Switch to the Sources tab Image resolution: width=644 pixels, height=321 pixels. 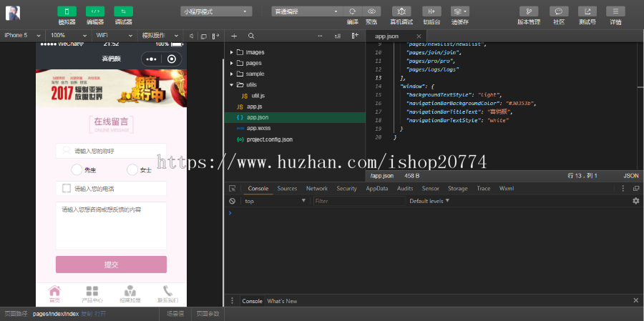pos(287,189)
